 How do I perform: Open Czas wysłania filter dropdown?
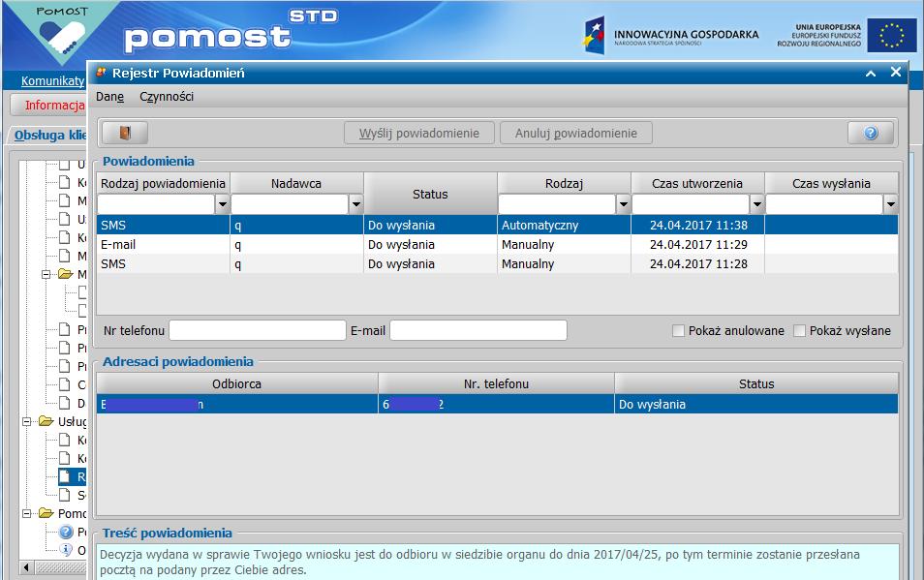coord(891,204)
